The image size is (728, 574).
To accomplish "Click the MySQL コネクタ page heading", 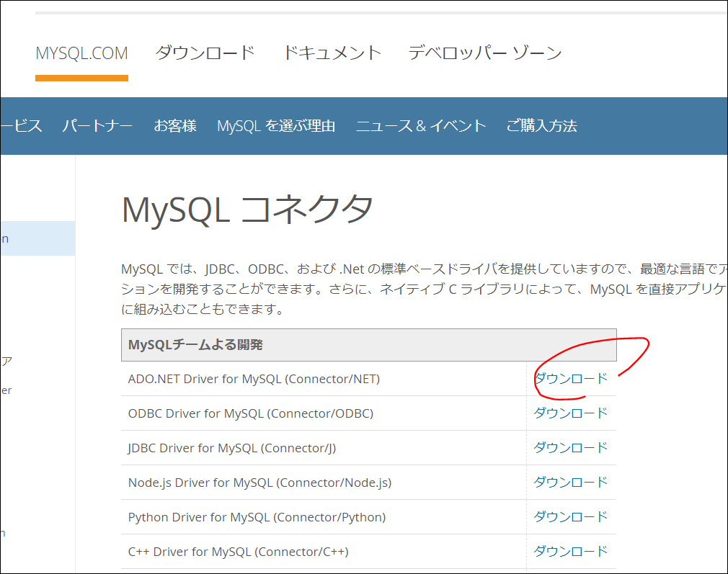I will [x=247, y=210].
